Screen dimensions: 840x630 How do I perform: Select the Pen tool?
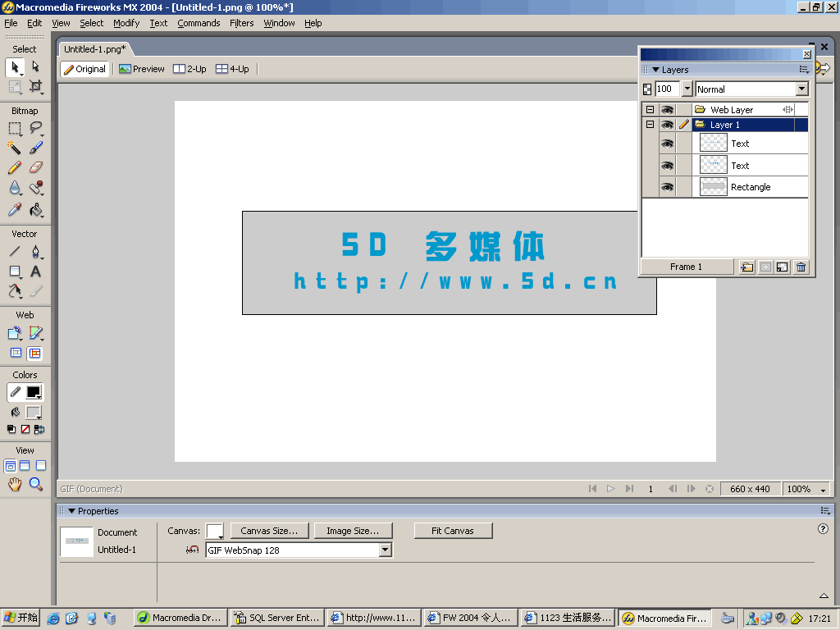pyautogui.click(x=35, y=251)
